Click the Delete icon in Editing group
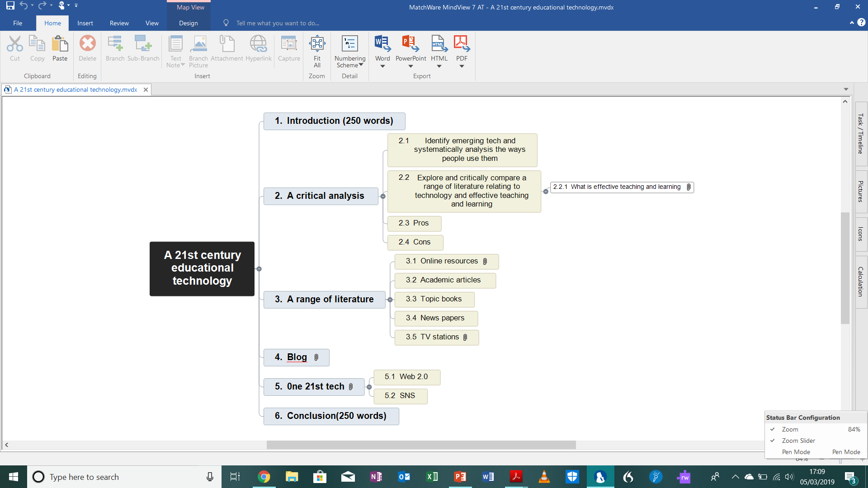Screen dimensions: 868x488 [87, 44]
